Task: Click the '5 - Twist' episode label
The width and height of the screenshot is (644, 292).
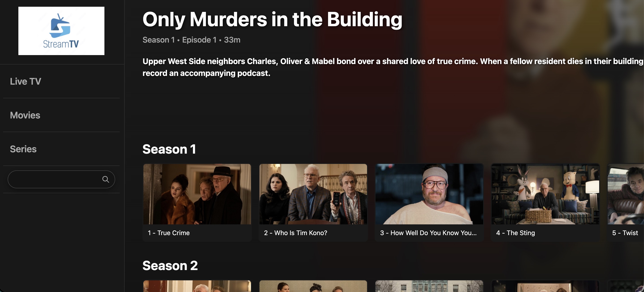Action: coord(625,233)
